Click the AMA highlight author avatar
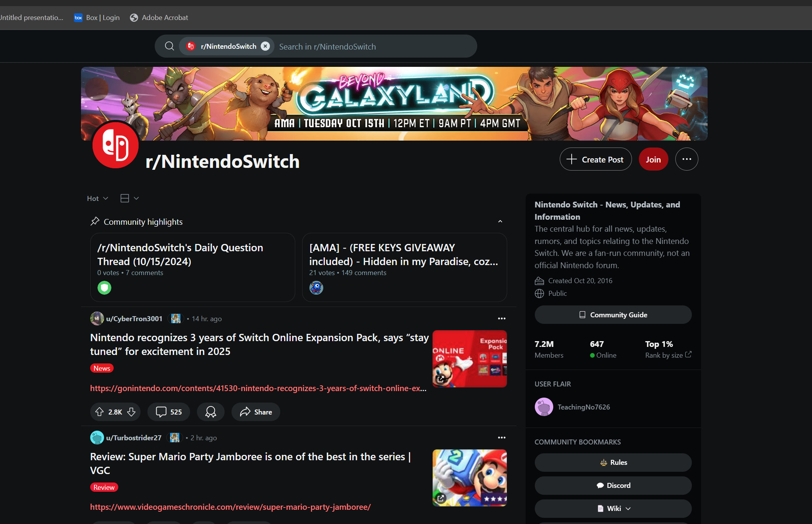 (x=316, y=288)
